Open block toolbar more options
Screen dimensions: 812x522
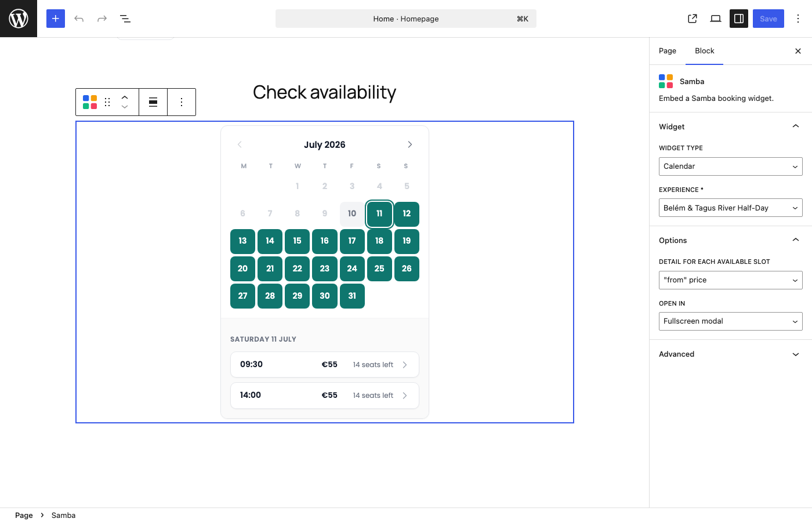182,102
